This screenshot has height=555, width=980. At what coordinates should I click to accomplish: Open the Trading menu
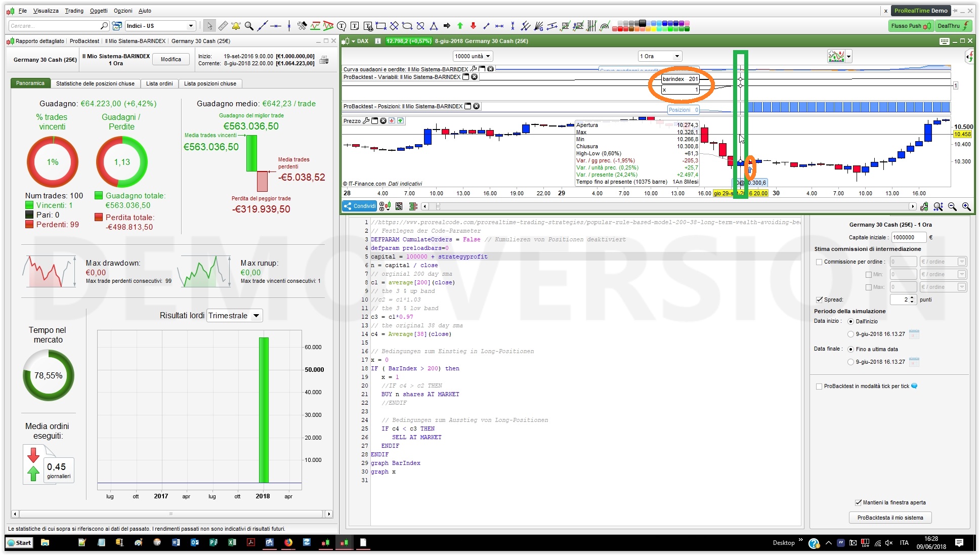[x=74, y=11]
